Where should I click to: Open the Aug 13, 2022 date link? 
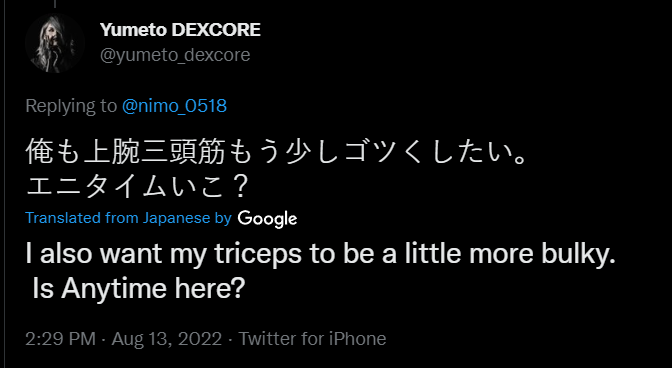click(167, 339)
